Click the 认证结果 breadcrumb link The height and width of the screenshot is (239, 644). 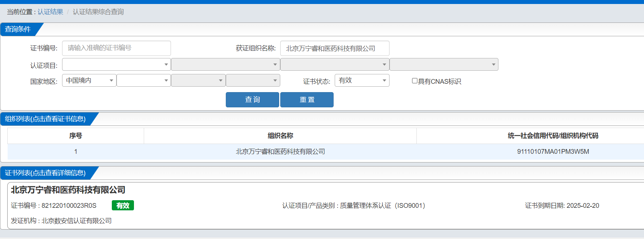(x=50, y=12)
